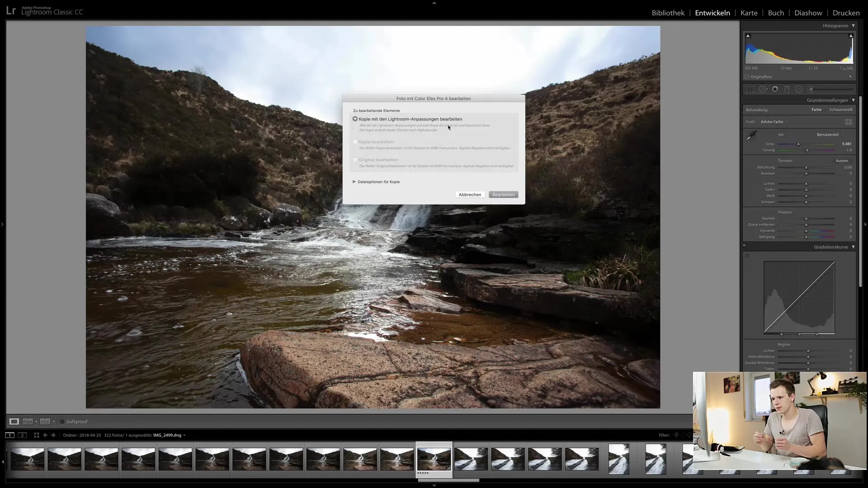Open the Adobe Farbe profile dropdown
Viewport: 868px width, 488px height.
pyautogui.click(x=774, y=122)
